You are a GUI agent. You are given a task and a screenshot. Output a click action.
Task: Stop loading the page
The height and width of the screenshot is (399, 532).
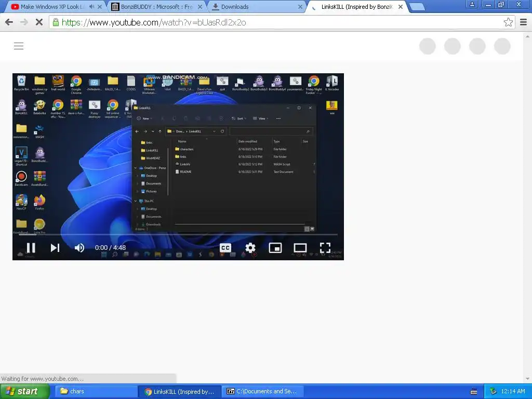39,22
